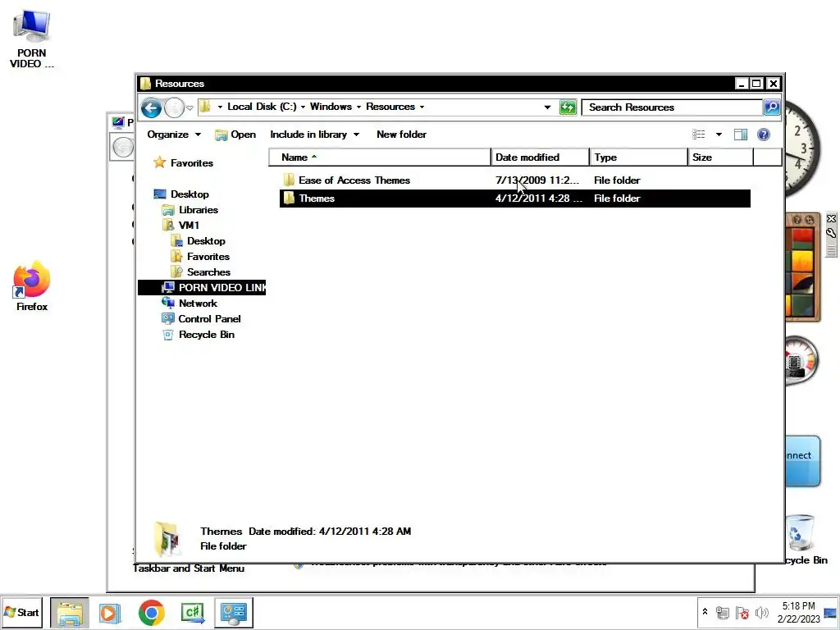Click the green Refresh button
840x630 pixels.
(568, 107)
